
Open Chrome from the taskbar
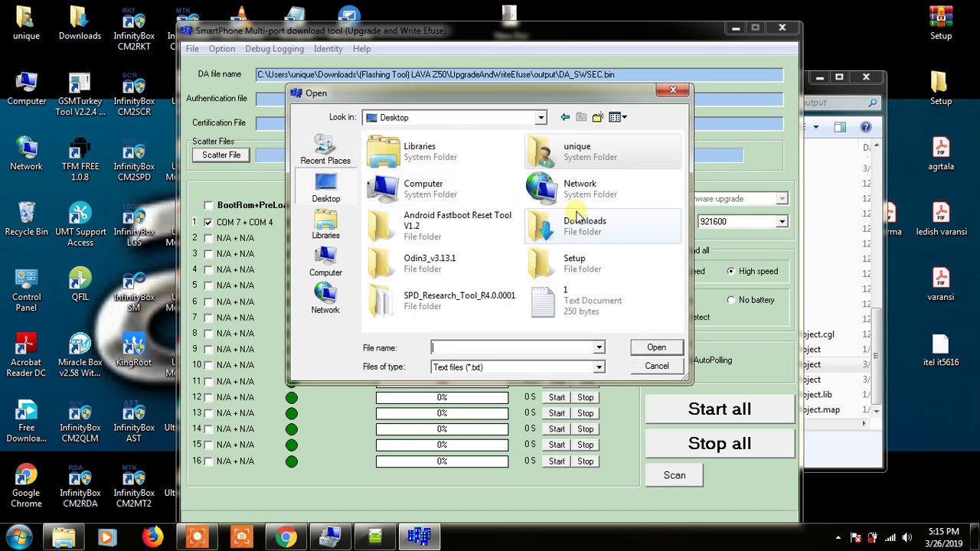[286, 537]
